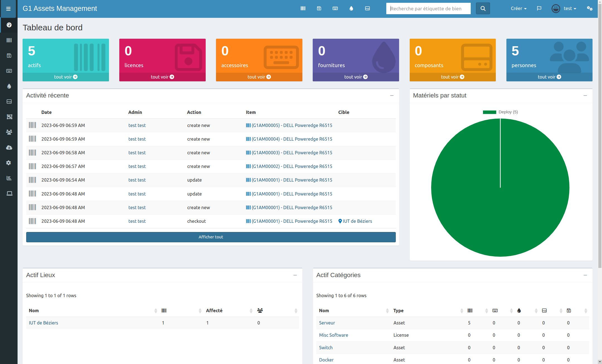Click the Afficher tout button
The width and height of the screenshot is (602, 364).
point(211,237)
